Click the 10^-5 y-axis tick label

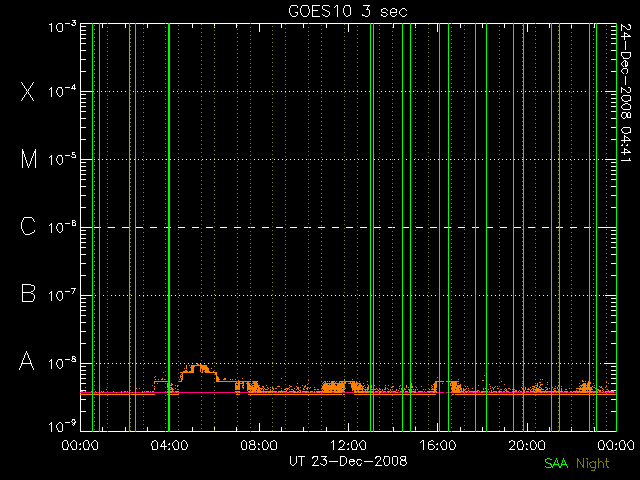[62, 160]
